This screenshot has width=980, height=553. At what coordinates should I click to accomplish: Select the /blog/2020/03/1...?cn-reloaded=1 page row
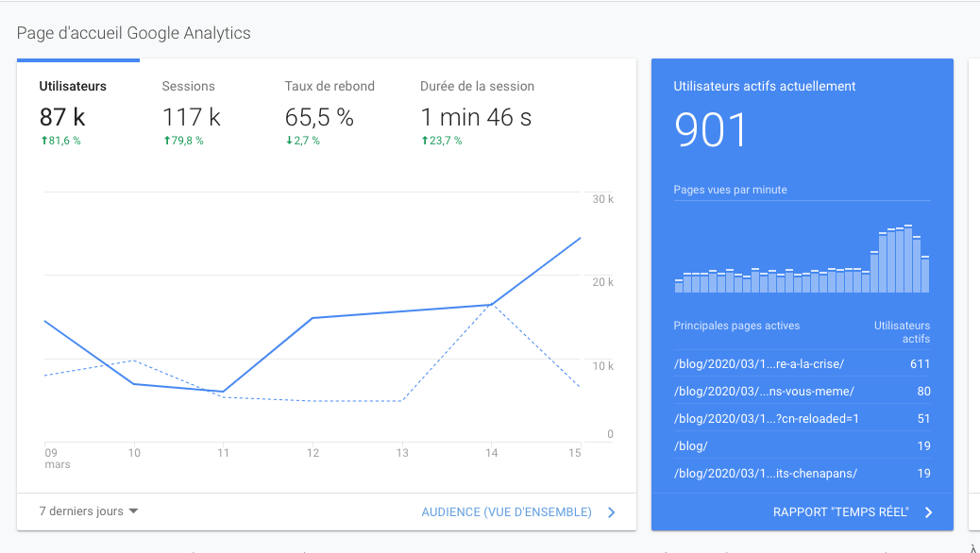[x=802, y=419]
